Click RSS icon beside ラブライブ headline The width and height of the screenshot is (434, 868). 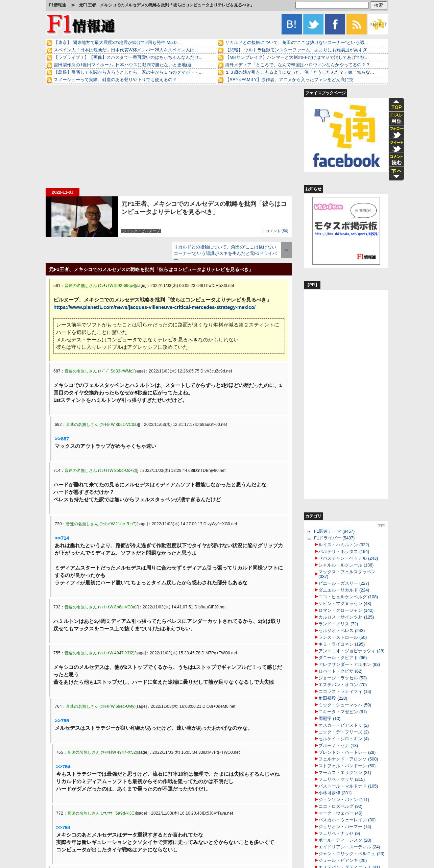tap(49, 58)
